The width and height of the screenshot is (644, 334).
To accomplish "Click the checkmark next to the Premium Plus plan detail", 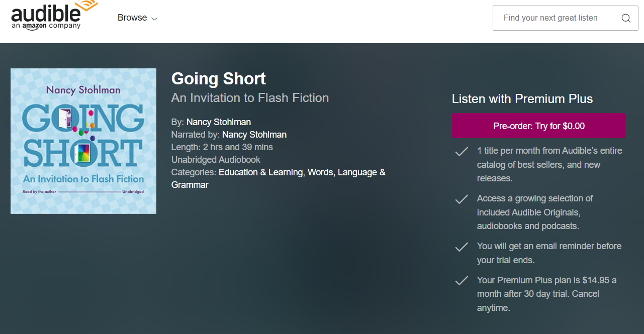I will (461, 281).
